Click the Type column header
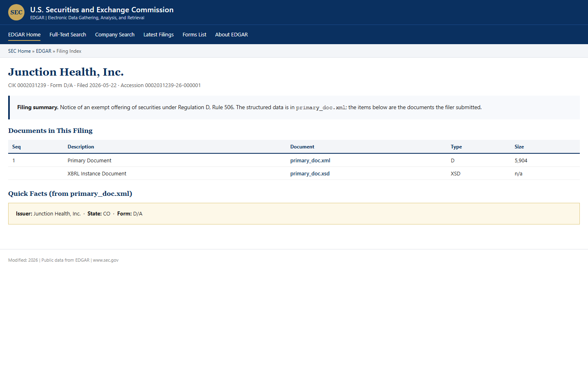 [456, 147]
